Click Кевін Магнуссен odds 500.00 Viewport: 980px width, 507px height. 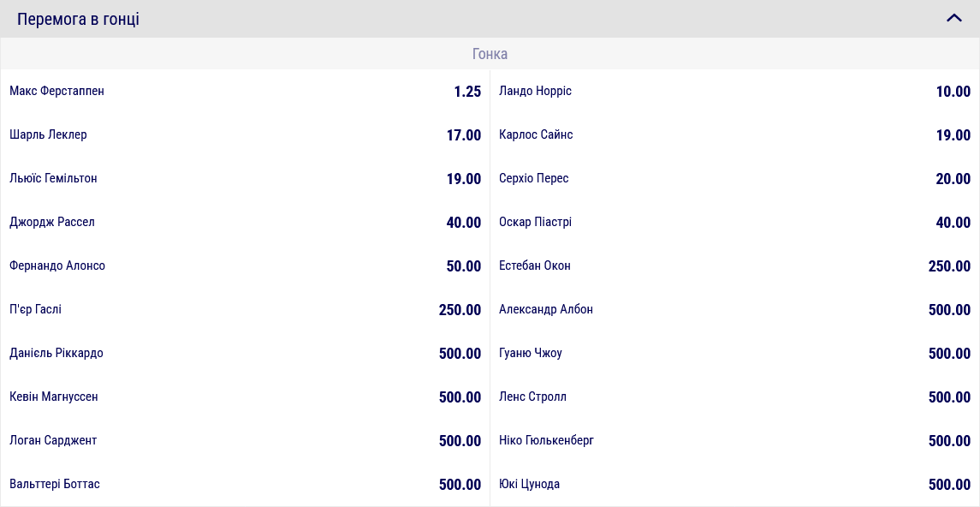(460, 397)
